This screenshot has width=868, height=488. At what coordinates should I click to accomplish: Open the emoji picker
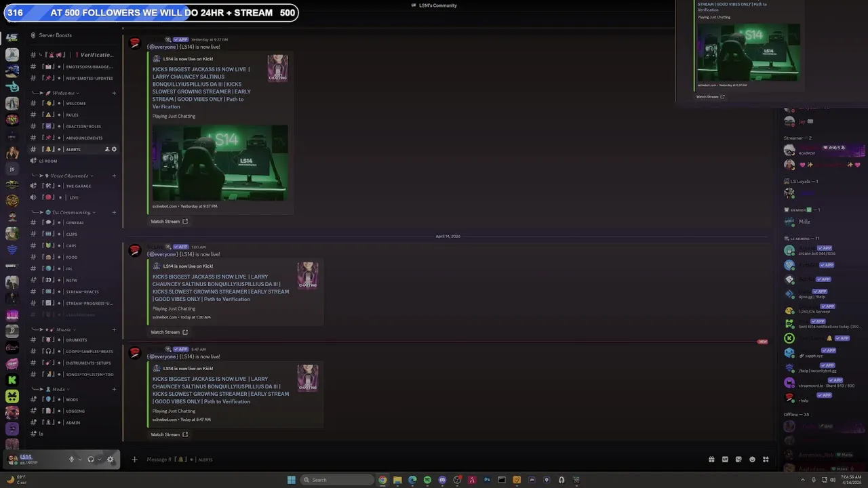752,460
